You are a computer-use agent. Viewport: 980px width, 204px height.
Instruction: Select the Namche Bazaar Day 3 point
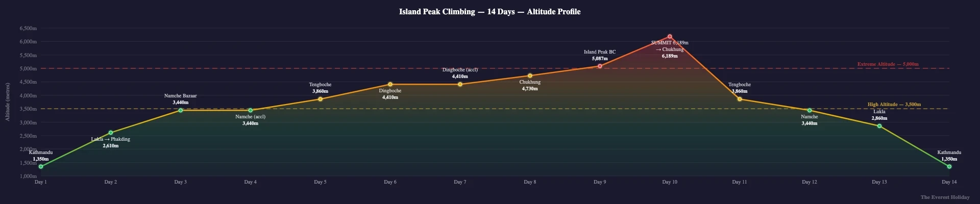(181, 110)
